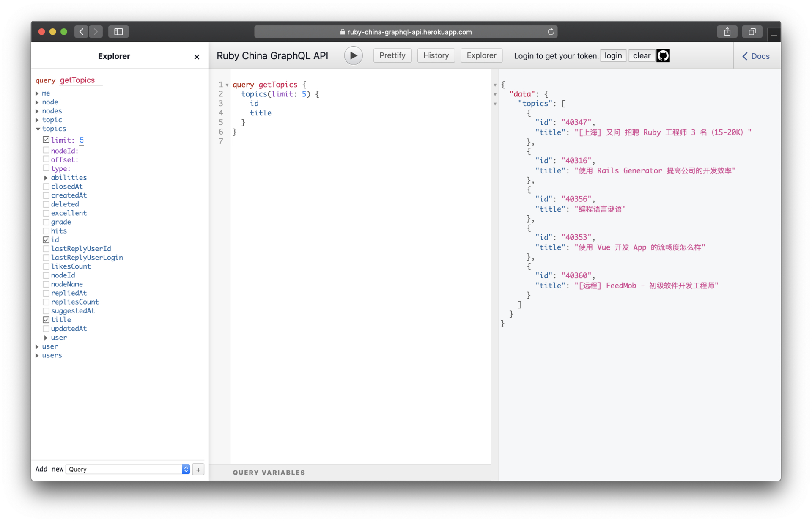Check the lastReplyUserLogin field

coord(46,257)
